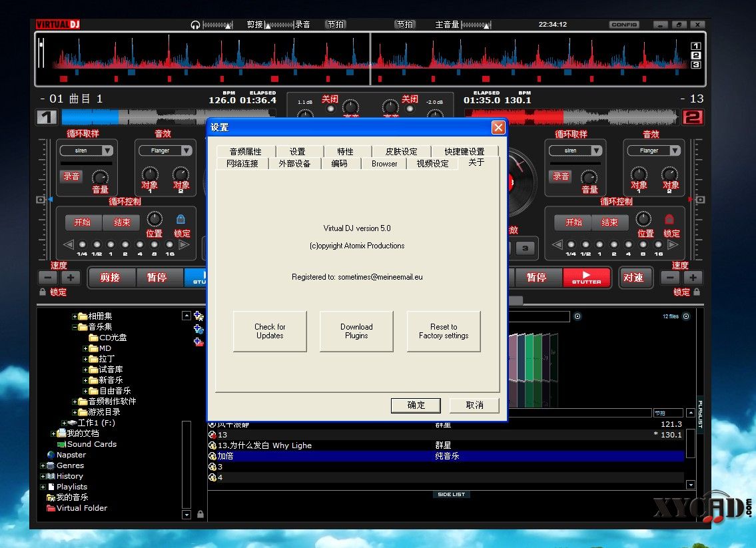The image size is (756, 548).
Task: Switch to the 视频设定 tab
Action: tap(432, 163)
